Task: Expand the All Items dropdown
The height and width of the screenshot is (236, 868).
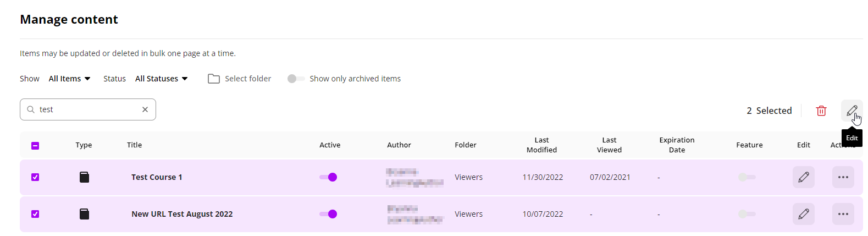Action: (x=69, y=79)
